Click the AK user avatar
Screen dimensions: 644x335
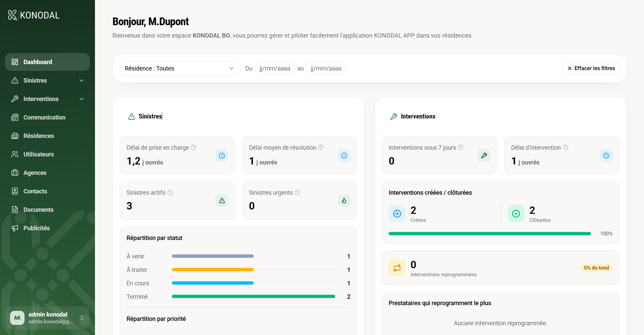tap(17, 318)
